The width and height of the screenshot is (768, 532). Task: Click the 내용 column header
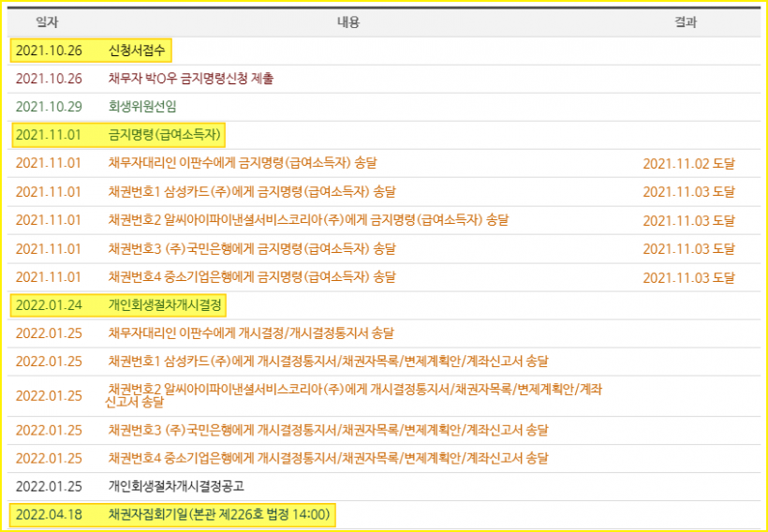tap(348, 22)
